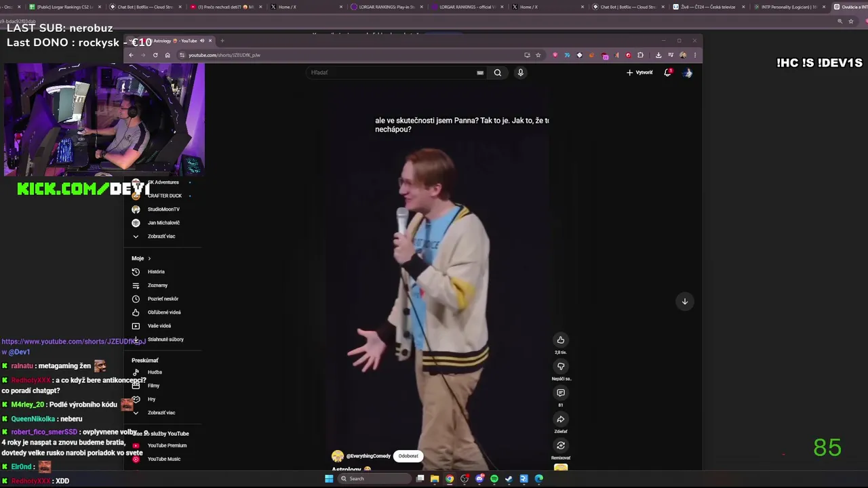Open a new tab next to Astrology tab
The height and width of the screenshot is (488, 868).
coord(222,41)
